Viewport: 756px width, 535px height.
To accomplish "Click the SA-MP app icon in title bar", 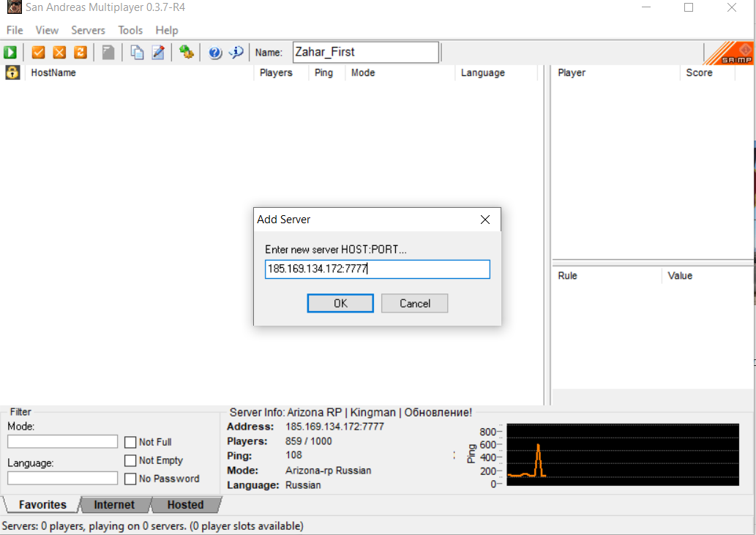I will click(x=14, y=7).
